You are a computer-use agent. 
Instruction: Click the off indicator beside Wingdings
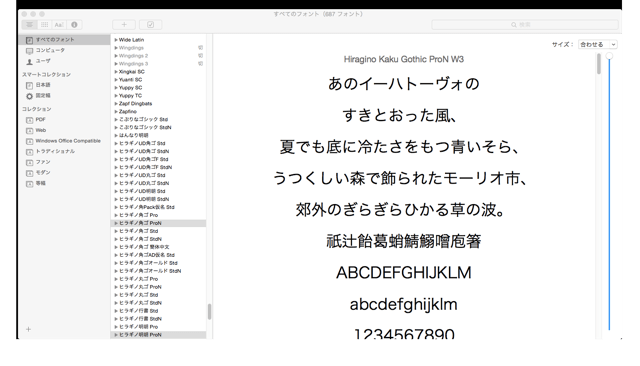tap(200, 48)
